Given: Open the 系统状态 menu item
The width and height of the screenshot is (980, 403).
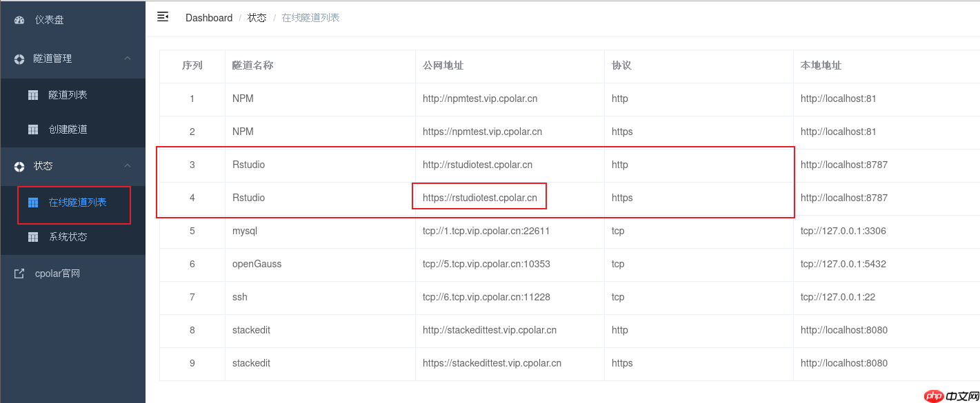Looking at the screenshot, I should pos(72,237).
